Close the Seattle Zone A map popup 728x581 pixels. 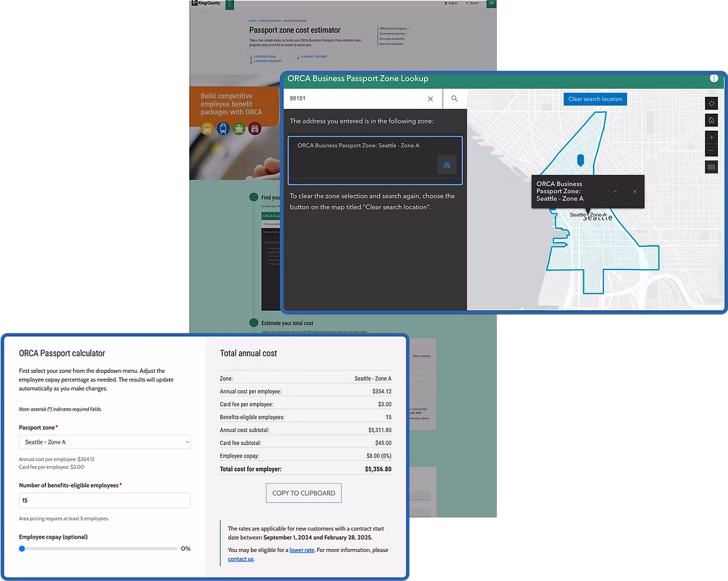(x=635, y=191)
